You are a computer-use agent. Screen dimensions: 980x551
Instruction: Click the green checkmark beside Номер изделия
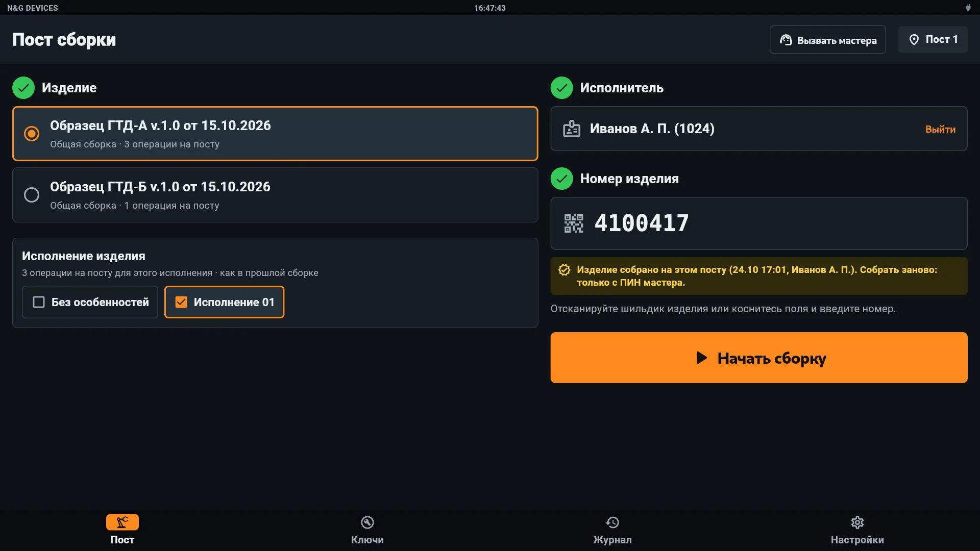point(561,179)
